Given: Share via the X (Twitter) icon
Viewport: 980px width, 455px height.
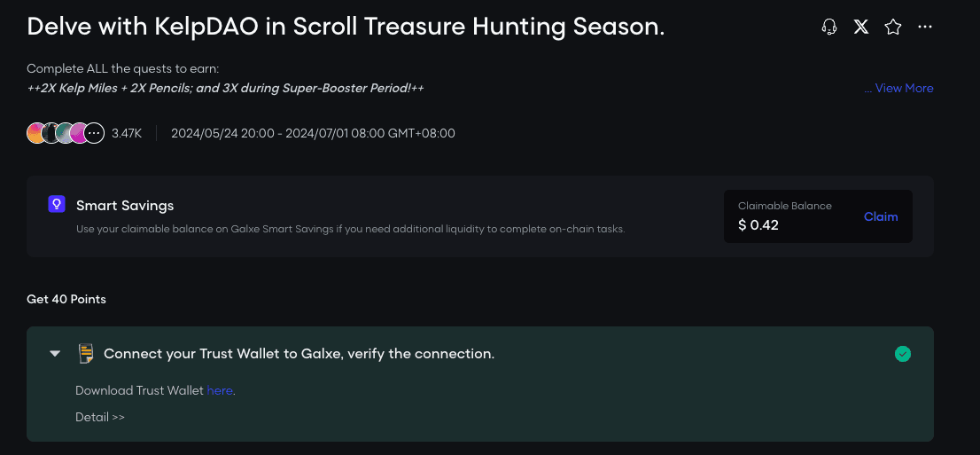Looking at the screenshot, I should [861, 27].
